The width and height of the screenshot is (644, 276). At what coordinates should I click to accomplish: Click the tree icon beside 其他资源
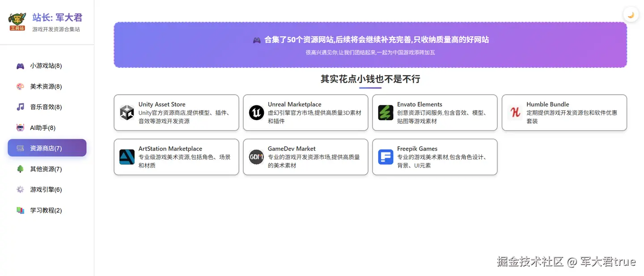tap(20, 169)
